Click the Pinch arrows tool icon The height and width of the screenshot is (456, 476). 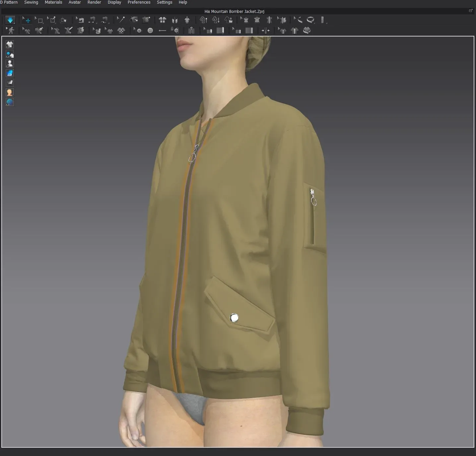[x=265, y=31]
